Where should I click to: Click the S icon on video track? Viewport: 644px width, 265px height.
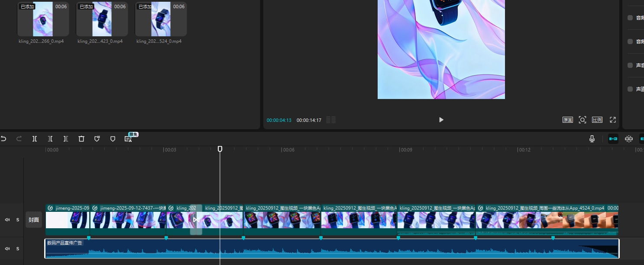point(18,220)
